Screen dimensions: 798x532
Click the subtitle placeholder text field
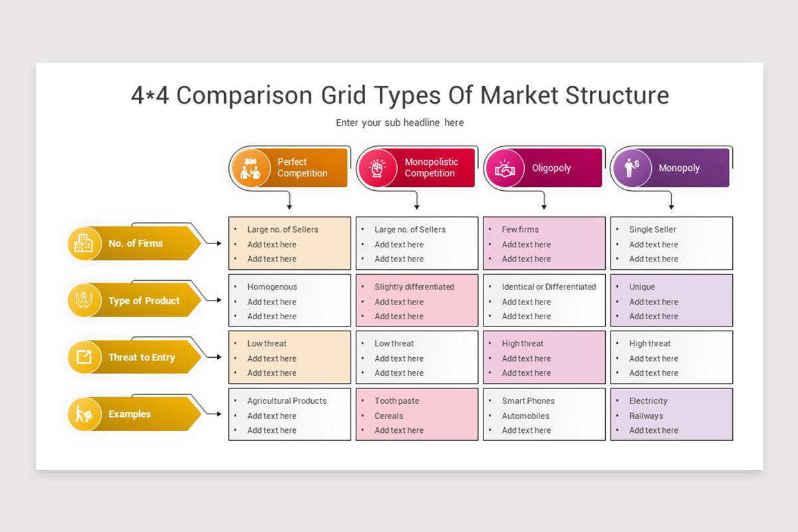point(400,123)
